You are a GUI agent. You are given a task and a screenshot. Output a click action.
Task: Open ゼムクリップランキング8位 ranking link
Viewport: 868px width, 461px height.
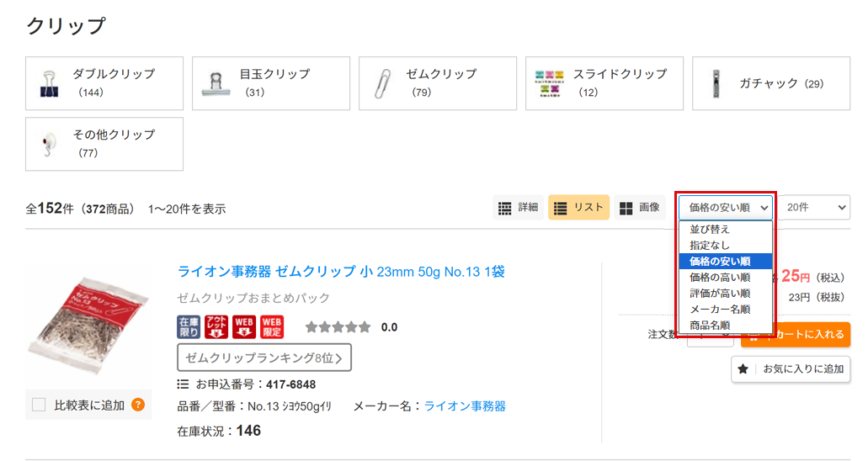coord(264,358)
